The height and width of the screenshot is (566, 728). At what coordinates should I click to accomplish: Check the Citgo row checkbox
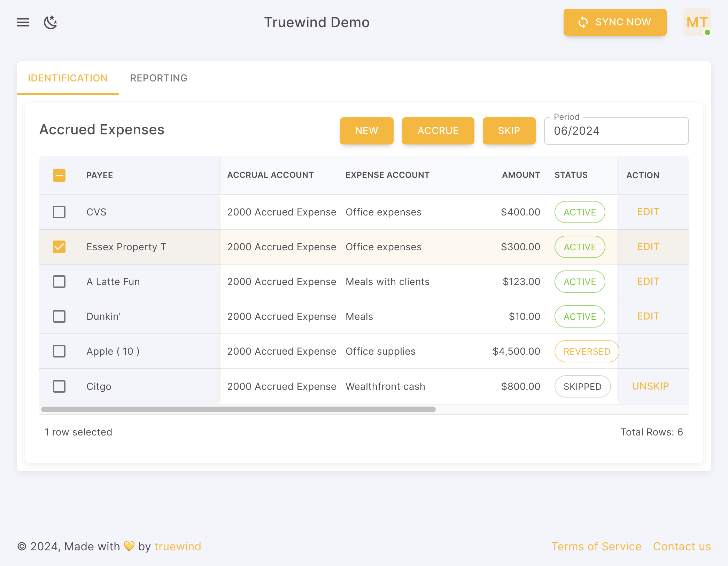(x=59, y=386)
